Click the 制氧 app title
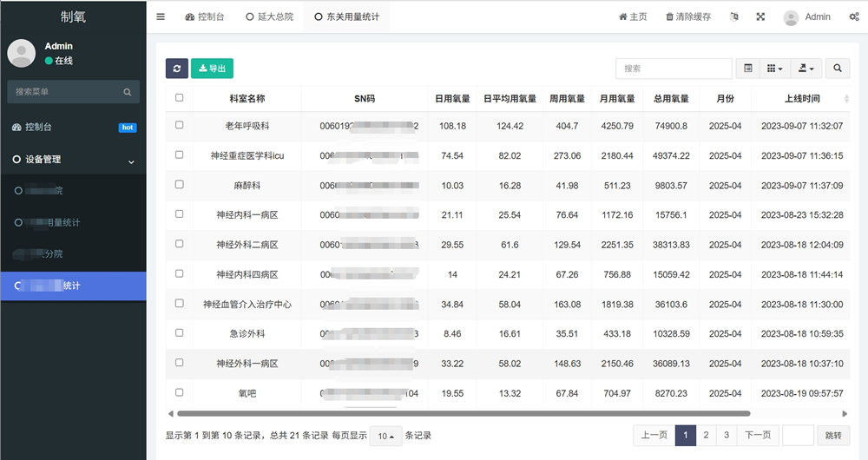Screen dimensions: 868x460 [x=73, y=16]
